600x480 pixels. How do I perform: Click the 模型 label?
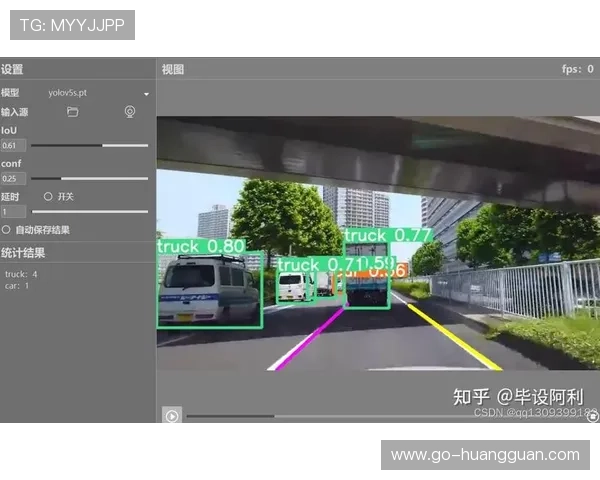coord(10,93)
